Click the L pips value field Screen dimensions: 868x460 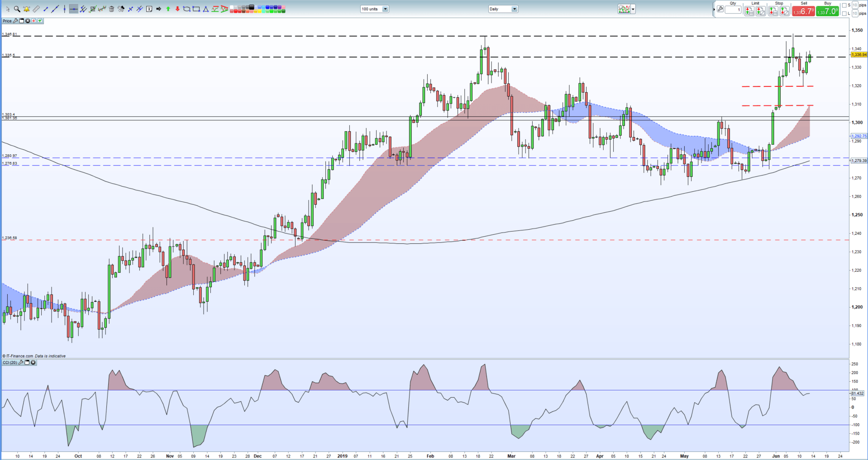tap(855, 14)
